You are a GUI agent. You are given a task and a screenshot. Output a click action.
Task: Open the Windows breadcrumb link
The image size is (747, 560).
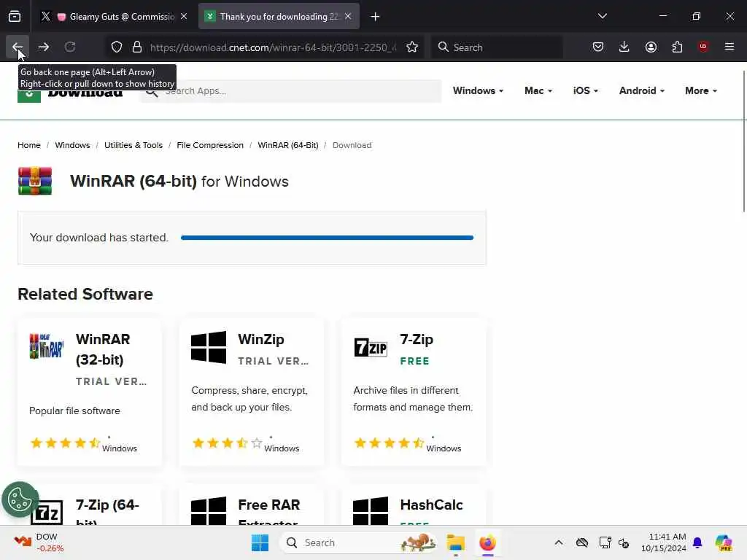[x=72, y=145]
